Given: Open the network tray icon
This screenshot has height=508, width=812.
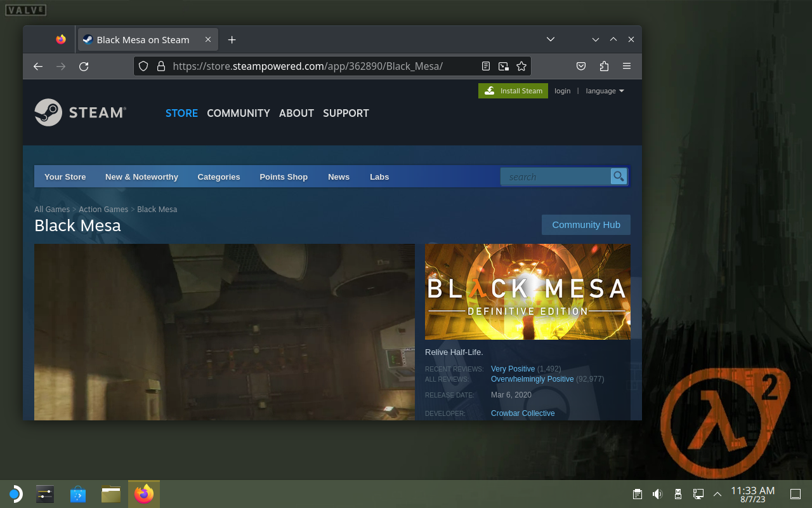Looking at the screenshot, I should tap(698, 494).
